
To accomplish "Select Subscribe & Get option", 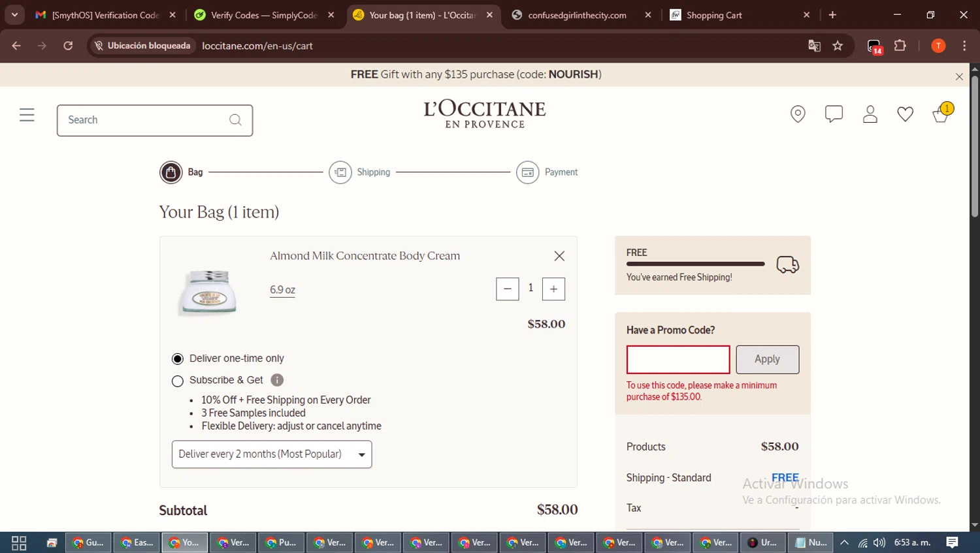I will click(x=177, y=381).
